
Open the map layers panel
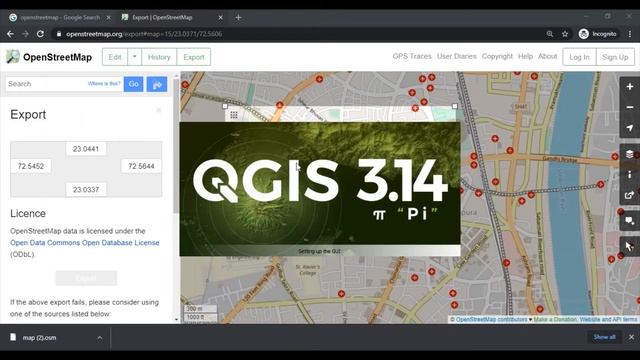(x=629, y=154)
